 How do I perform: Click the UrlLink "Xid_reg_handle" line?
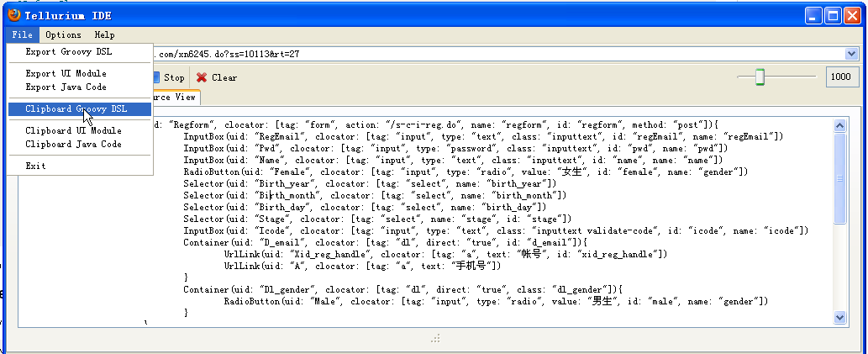(x=445, y=254)
